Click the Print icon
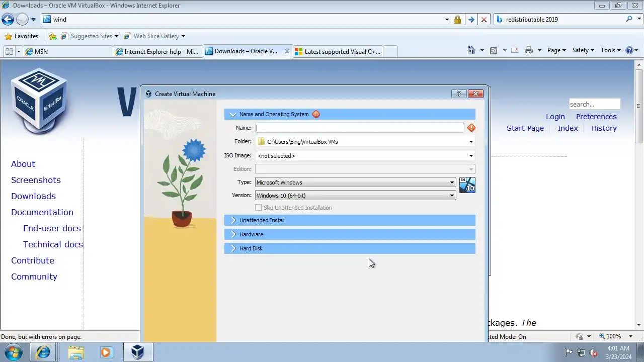This screenshot has width=644, height=362. pyautogui.click(x=528, y=50)
